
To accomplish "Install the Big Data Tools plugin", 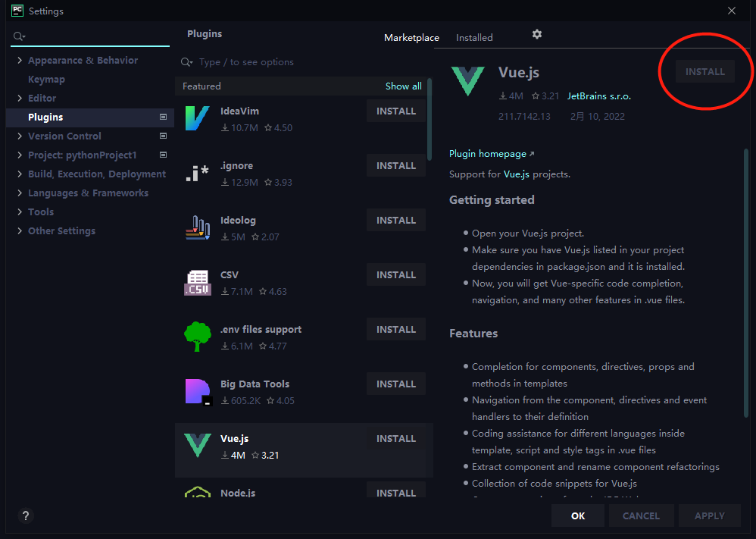I will pyautogui.click(x=396, y=384).
